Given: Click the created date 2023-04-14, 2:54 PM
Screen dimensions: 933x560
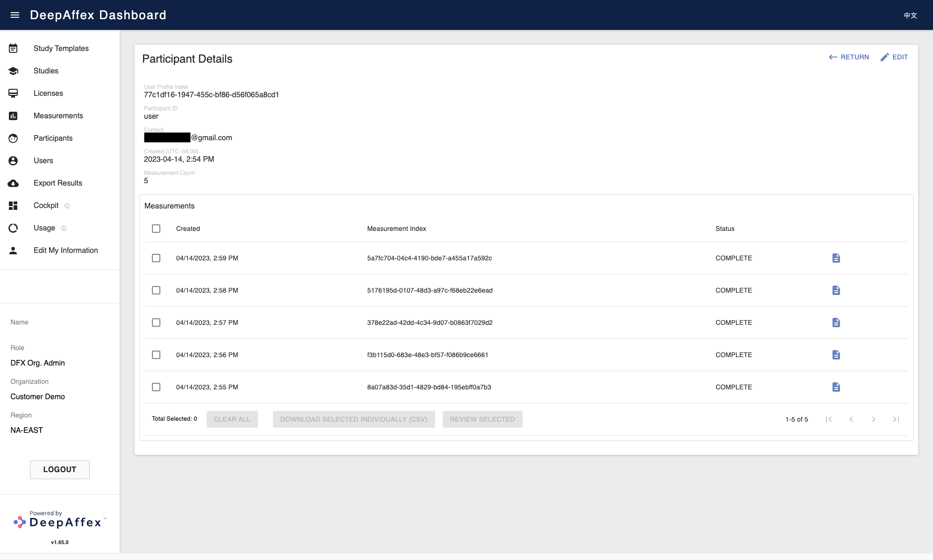Looking at the screenshot, I should pos(179,159).
